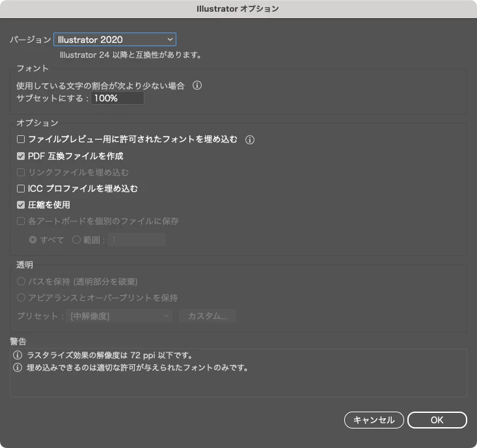Click the subset percentage field showing 100%
The height and width of the screenshot is (448, 477).
117,98
